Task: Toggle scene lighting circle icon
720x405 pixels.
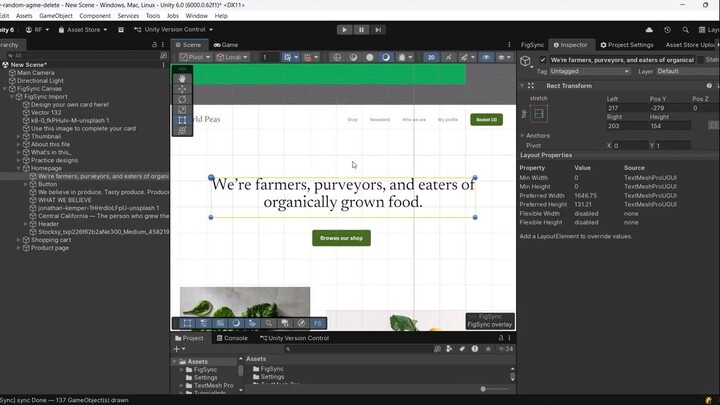Action: coord(370,57)
